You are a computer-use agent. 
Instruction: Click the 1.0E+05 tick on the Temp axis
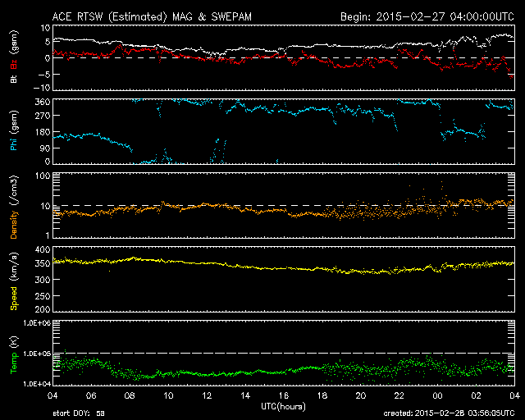pyautogui.click(x=37, y=354)
